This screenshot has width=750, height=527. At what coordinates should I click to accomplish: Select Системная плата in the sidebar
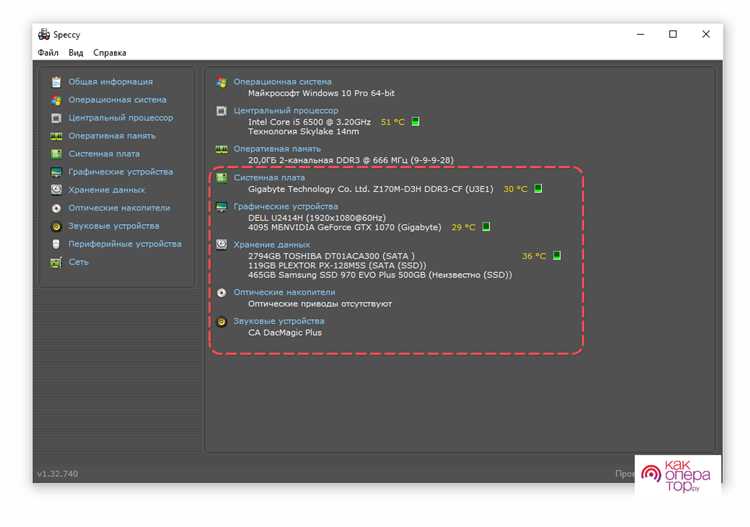(104, 154)
